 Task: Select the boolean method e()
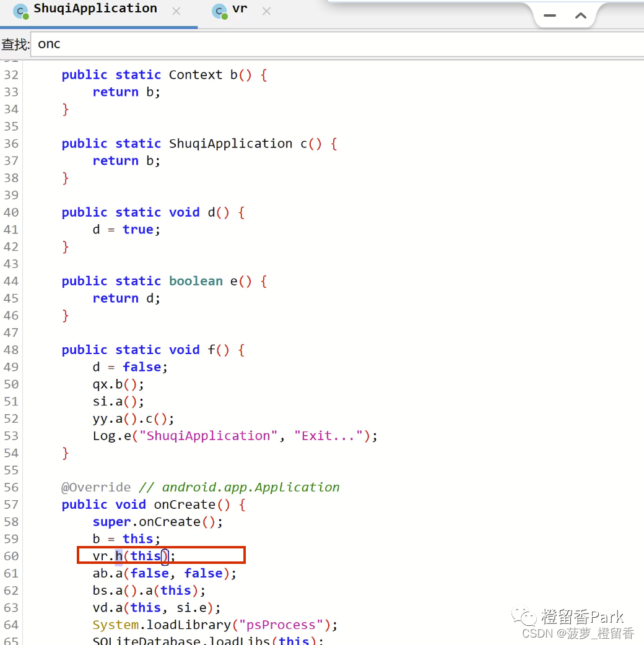tap(241, 280)
